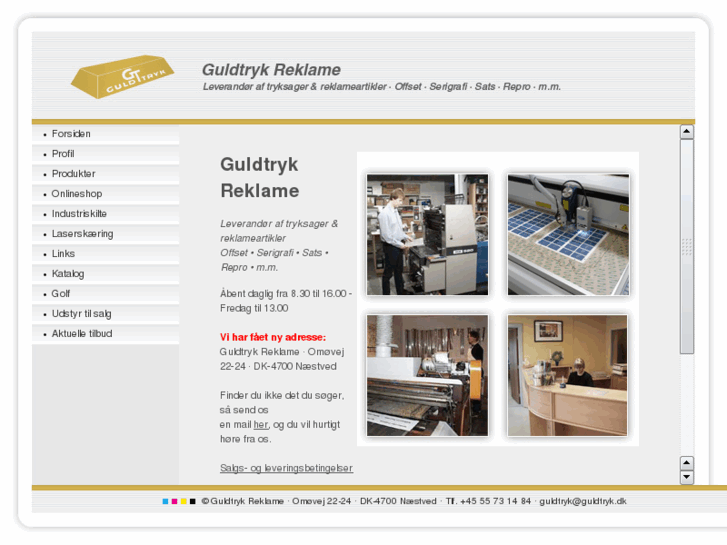
Task: Click the yellow color square in footer
Action: pos(184,501)
